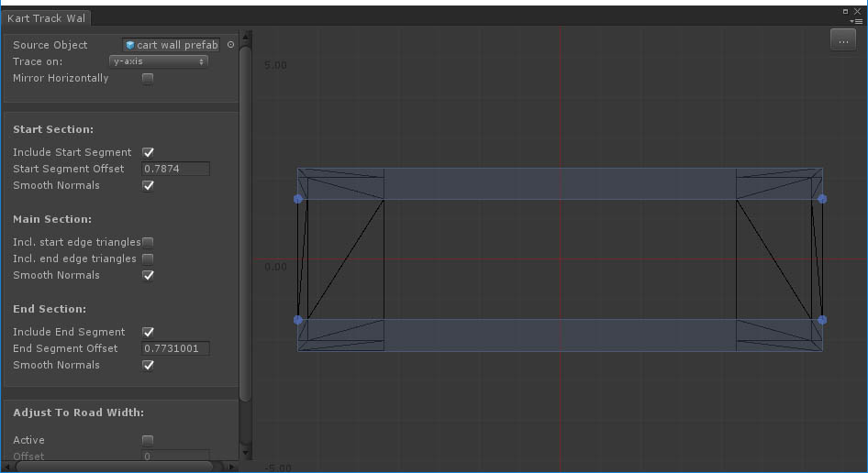Select the top-right blue handle point
Viewport: 868px width, 473px height.
point(822,199)
